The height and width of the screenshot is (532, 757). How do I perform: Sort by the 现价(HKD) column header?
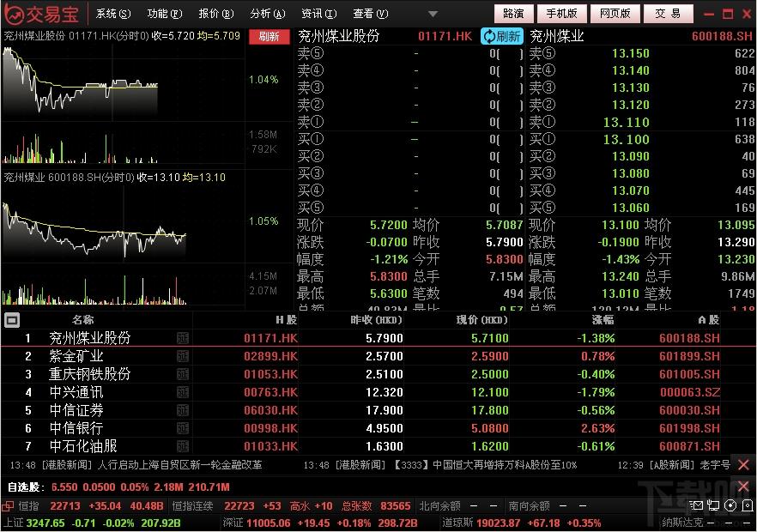pos(481,320)
